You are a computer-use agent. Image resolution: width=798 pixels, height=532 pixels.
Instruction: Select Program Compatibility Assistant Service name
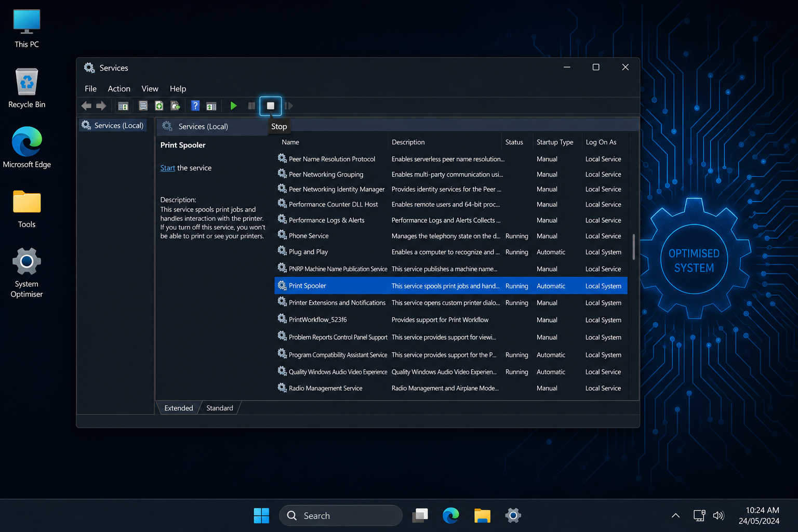click(338, 355)
